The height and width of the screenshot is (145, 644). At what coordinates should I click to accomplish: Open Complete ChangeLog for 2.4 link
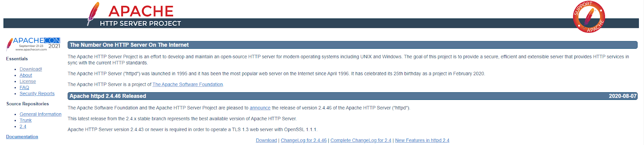tap(361, 141)
